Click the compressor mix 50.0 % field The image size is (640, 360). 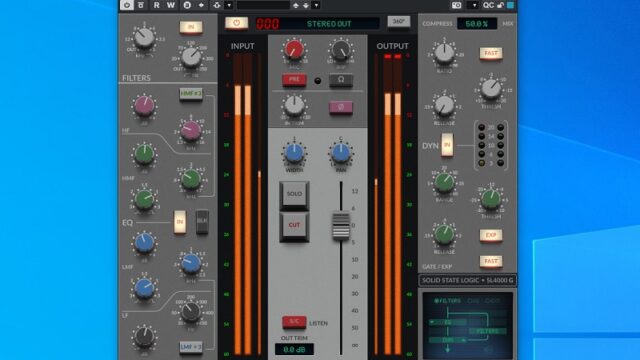point(477,24)
